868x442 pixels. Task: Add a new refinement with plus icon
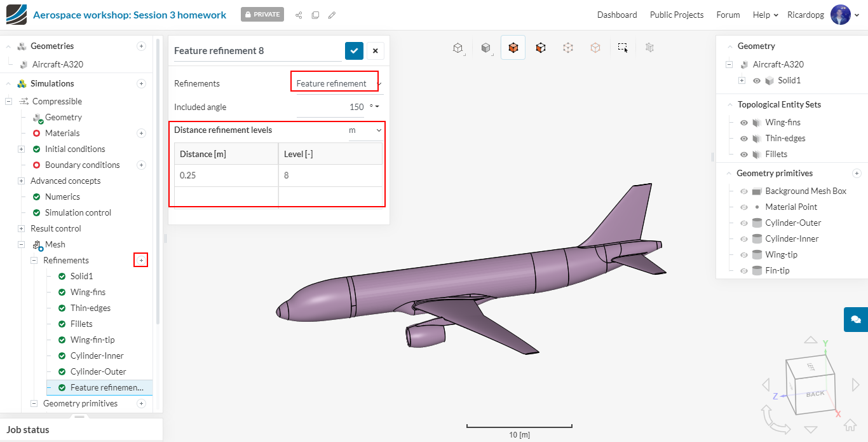coord(141,260)
